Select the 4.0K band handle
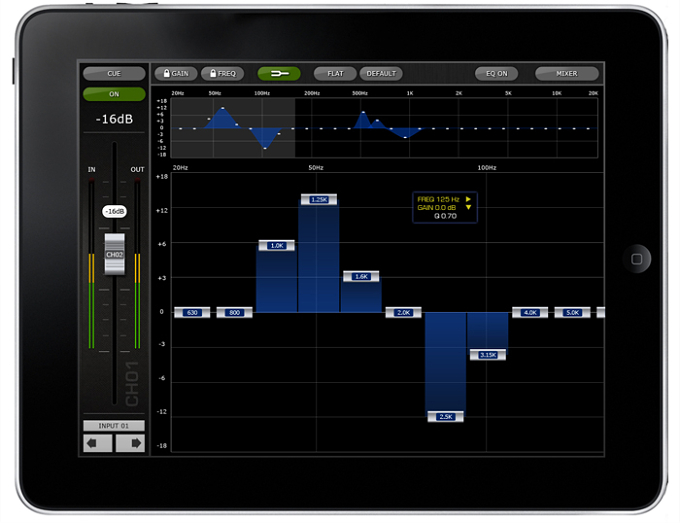The height and width of the screenshot is (523, 680). point(530,312)
